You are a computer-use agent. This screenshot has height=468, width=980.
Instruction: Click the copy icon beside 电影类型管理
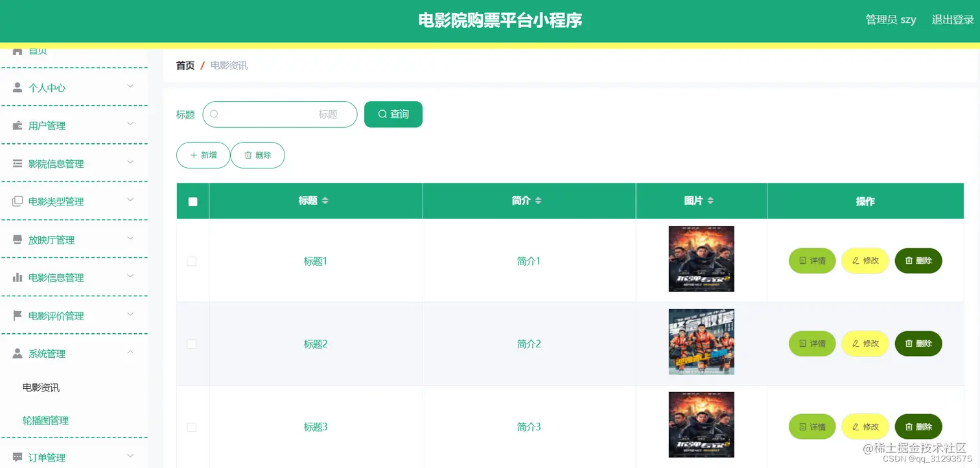pos(17,202)
